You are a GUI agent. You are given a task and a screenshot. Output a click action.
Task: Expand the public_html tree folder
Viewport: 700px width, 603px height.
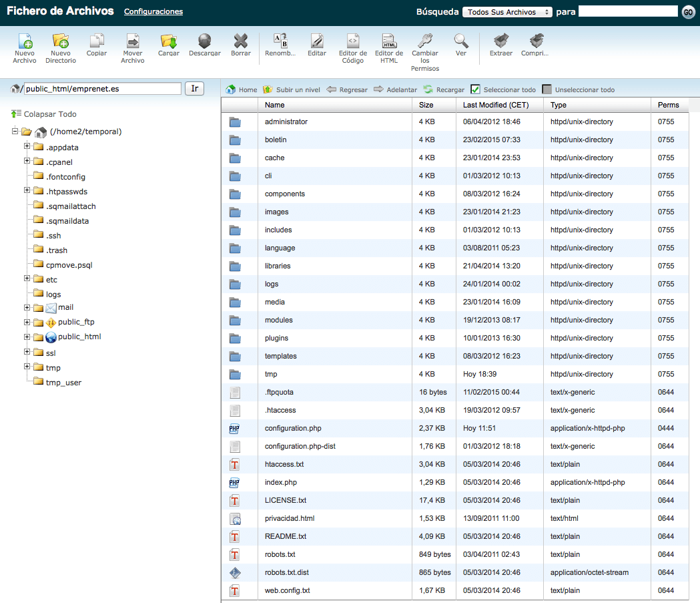(x=27, y=337)
